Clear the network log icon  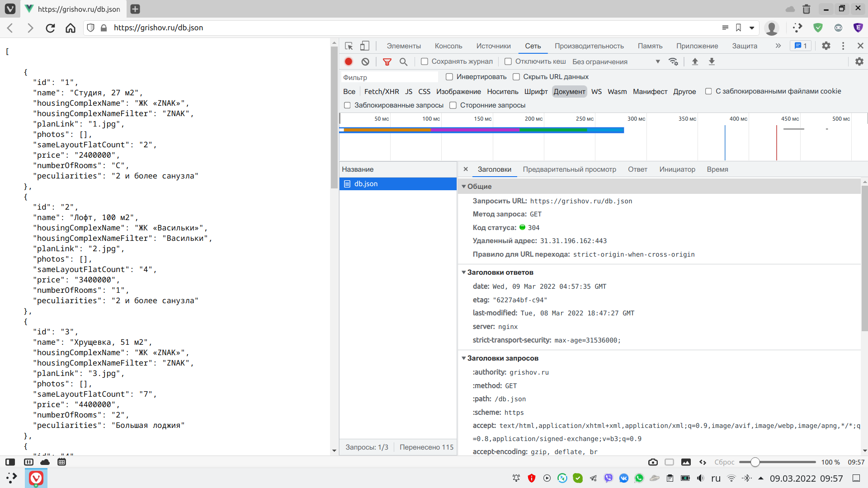[x=365, y=61]
